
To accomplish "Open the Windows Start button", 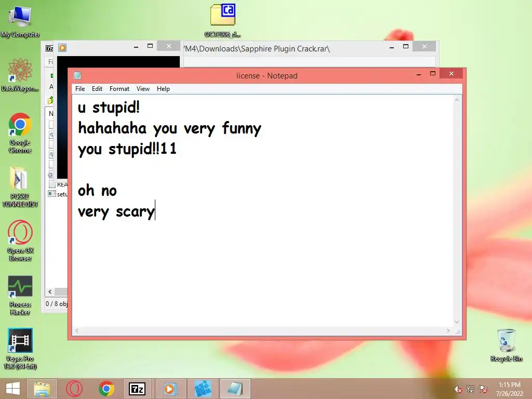I will tap(13, 389).
